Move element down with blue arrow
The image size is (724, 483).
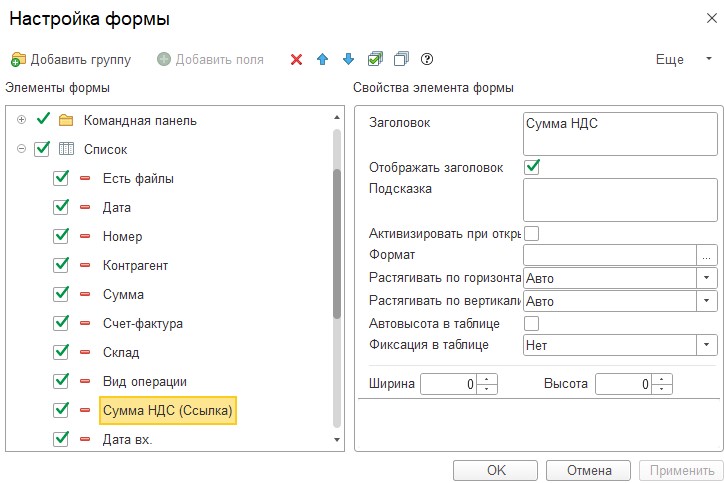(x=348, y=60)
